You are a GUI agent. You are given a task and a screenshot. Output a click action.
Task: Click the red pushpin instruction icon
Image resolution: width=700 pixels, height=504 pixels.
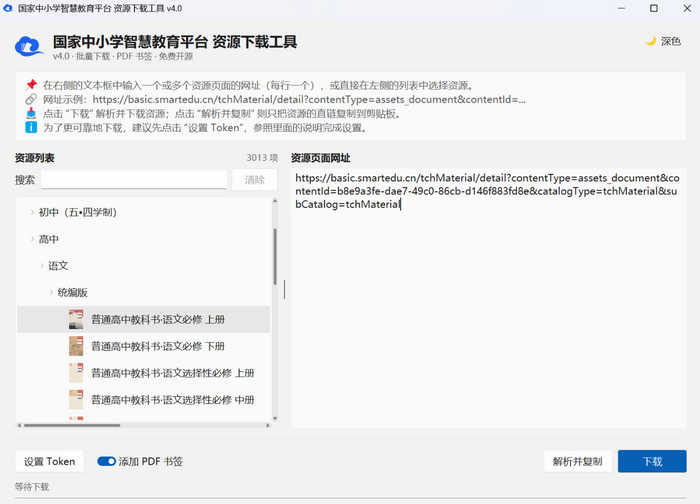tap(31, 84)
